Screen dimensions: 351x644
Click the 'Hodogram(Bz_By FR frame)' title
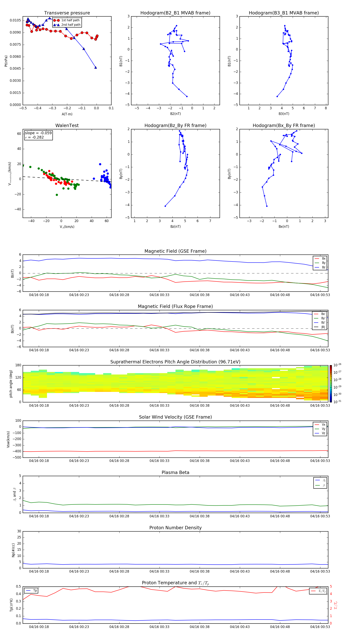point(175,125)
